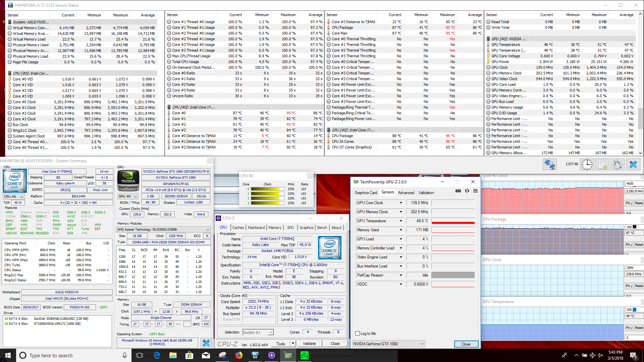
Task: Open the CPU #0 selector dropdown
Action: (14, 197)
